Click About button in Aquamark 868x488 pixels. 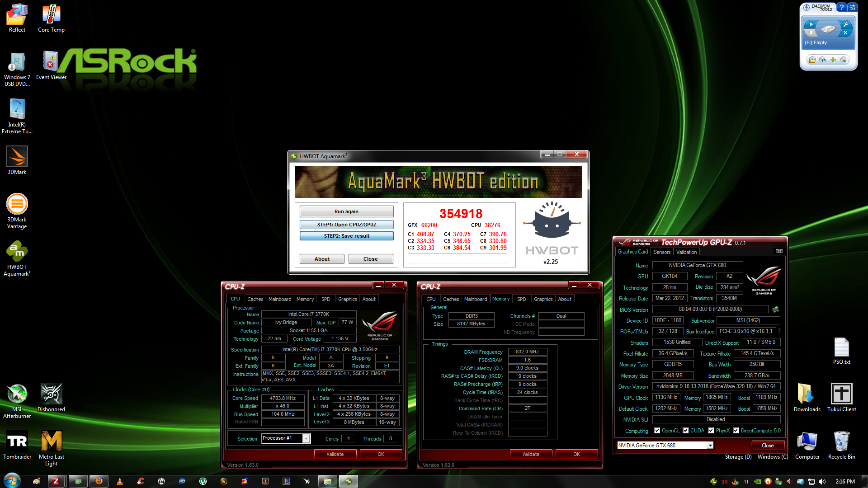click(322, 259)
